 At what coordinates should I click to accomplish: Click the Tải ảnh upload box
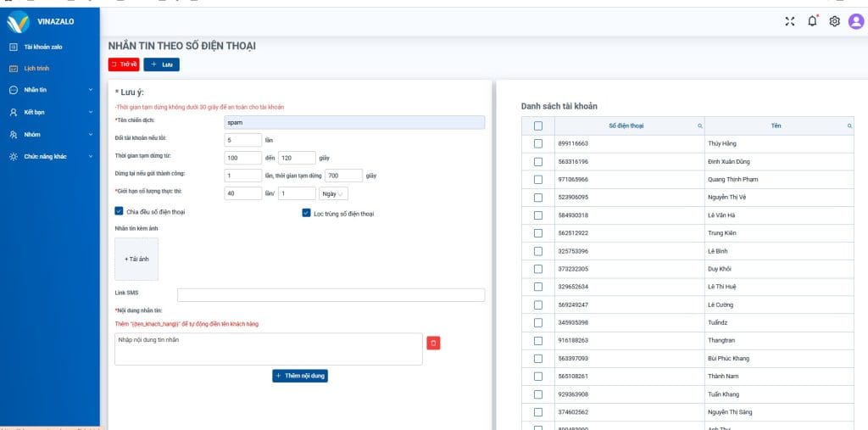pos(136,259)
